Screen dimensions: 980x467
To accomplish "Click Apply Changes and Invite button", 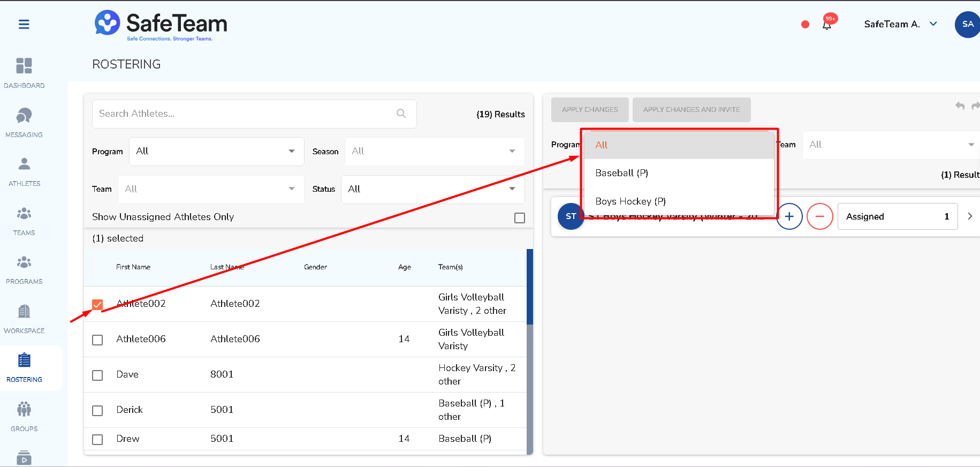I will [x=692, y=110].
